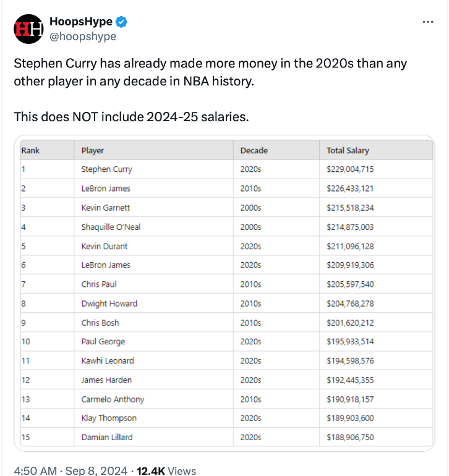Open the three-dot more options menu
The image size is (449, 476).
pos(427,22)
